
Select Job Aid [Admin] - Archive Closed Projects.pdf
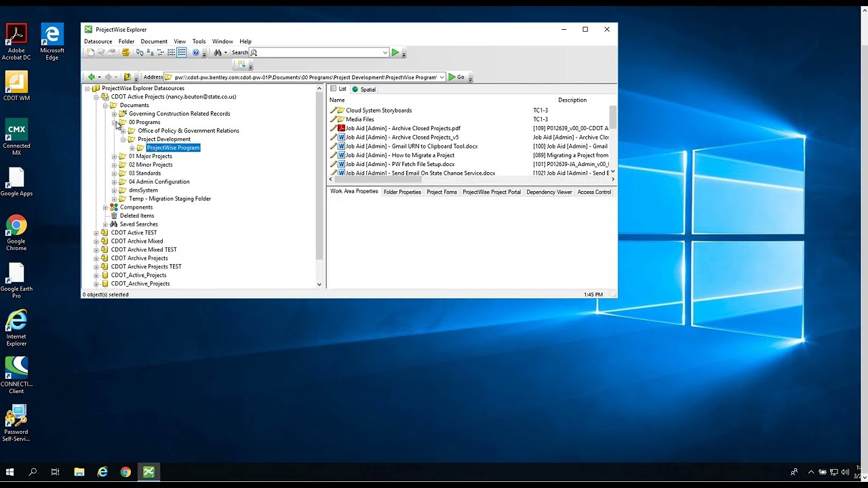[x=403, y=128]
